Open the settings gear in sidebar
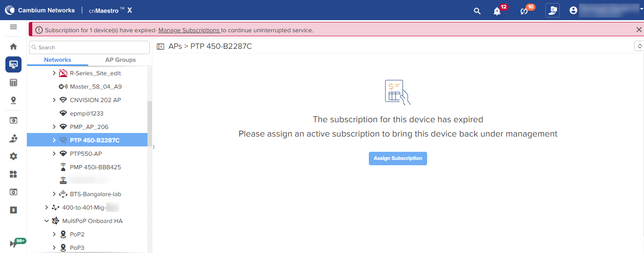644x253 pixels. [13, 156]
